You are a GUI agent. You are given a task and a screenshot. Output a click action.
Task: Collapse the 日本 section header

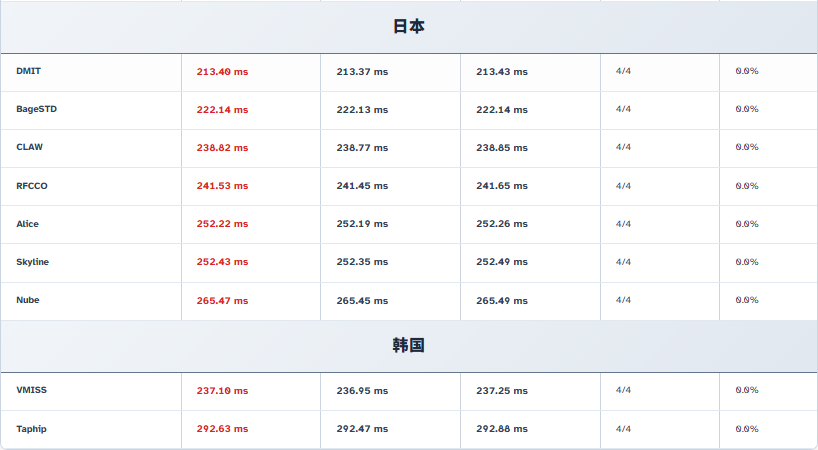[408, 27]
